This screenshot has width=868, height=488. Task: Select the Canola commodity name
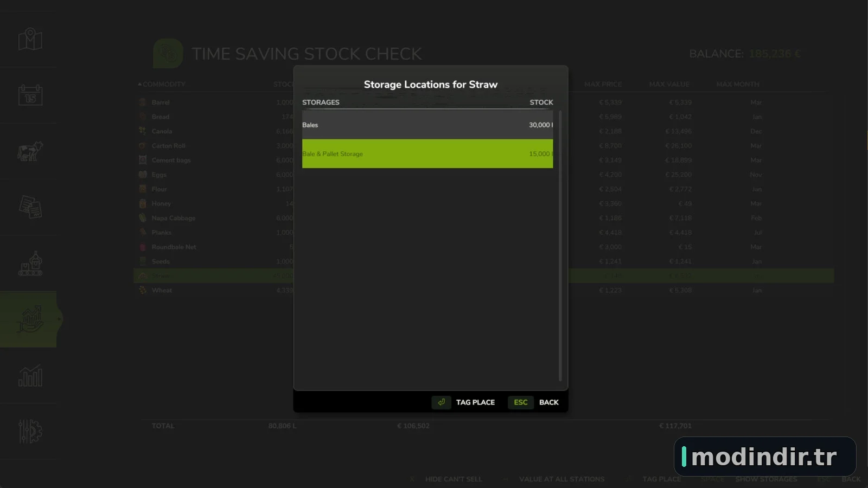point(162,131)
